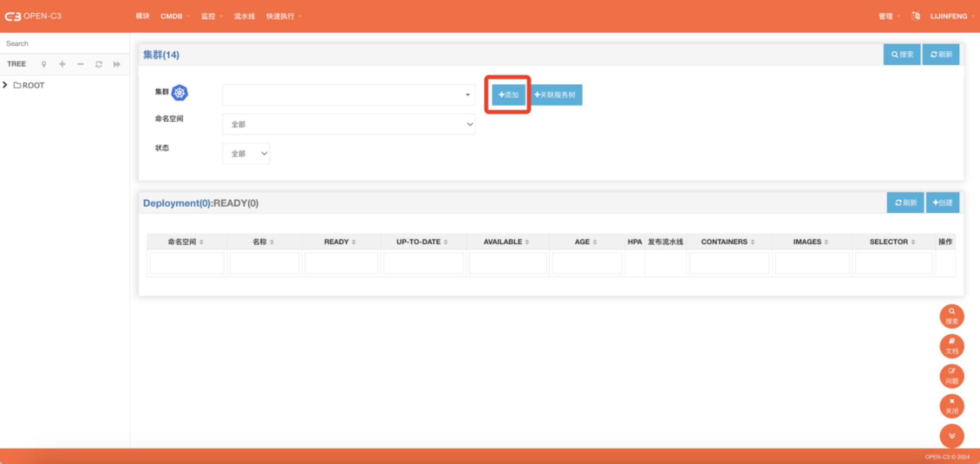Open the 集群 cluster selection dropdown
Screen dimensions: 980x464
pos(348,95)
